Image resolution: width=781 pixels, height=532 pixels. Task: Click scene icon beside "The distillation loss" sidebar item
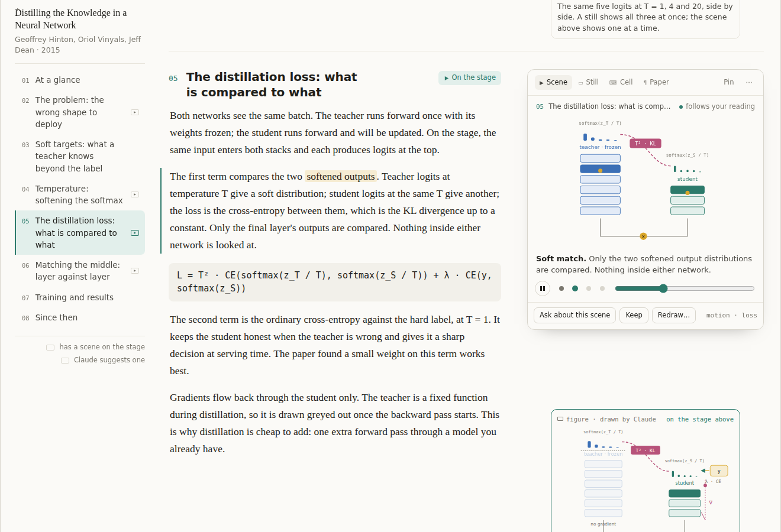135,233
